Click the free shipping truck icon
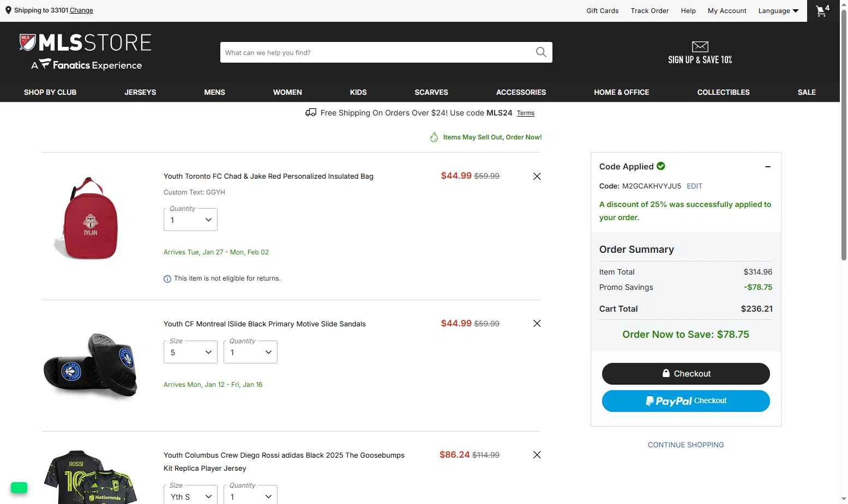This screenshot has width=848, height=504. (x=311, y=112)
